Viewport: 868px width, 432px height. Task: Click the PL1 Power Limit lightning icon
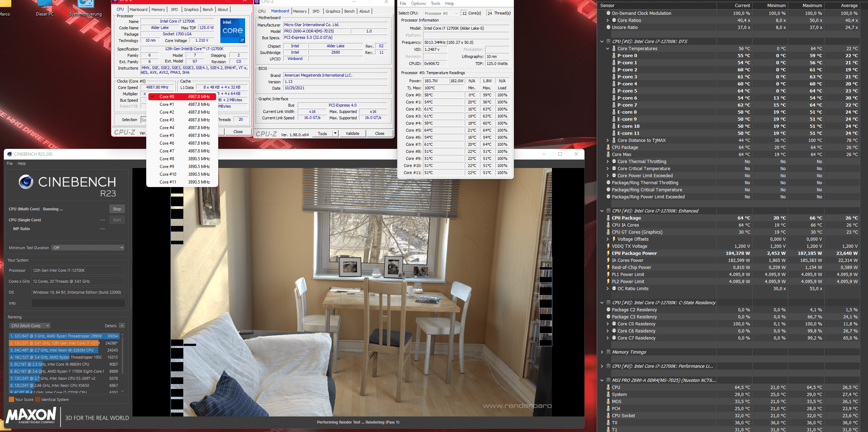tap(608, 274)
